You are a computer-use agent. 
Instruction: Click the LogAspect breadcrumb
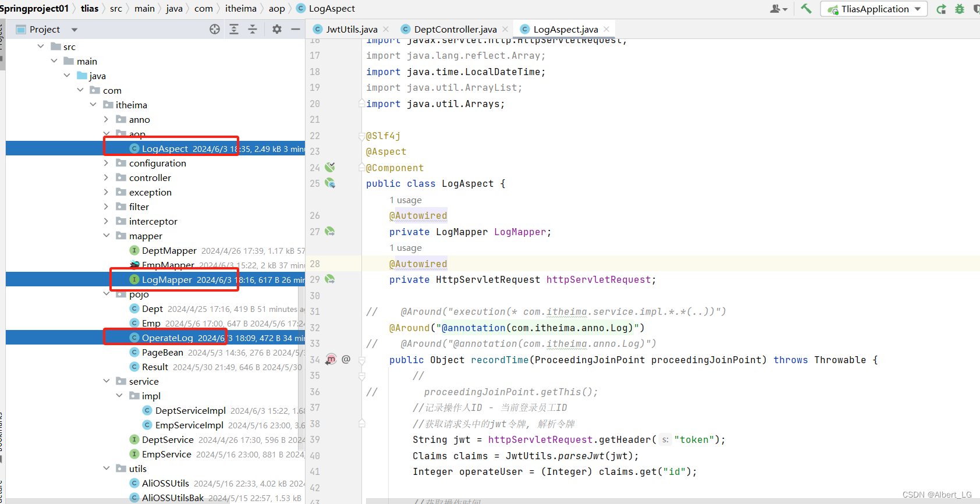(326, 8)
